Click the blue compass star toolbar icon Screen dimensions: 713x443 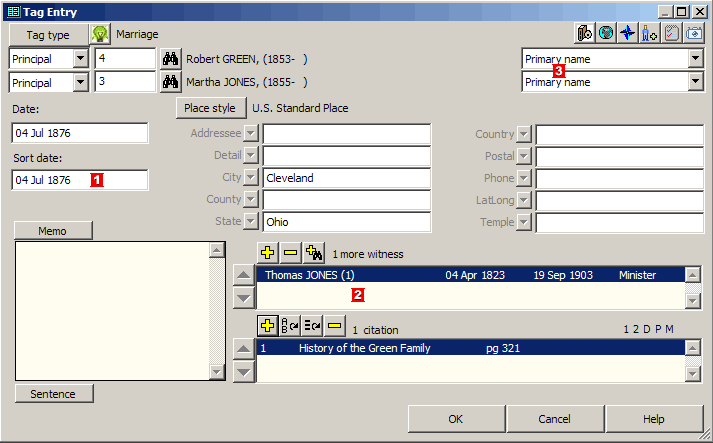pos(628,33)
